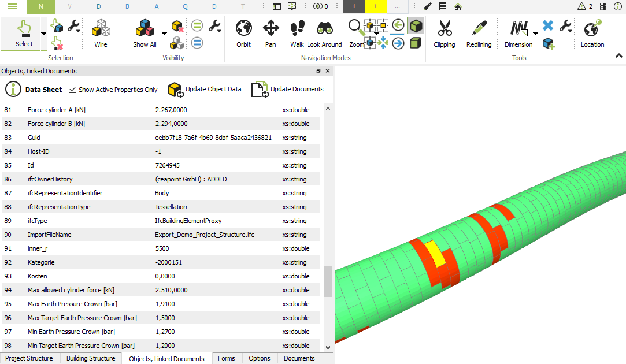Open the Show All dropdown arrow

click(x=164, y=34)
